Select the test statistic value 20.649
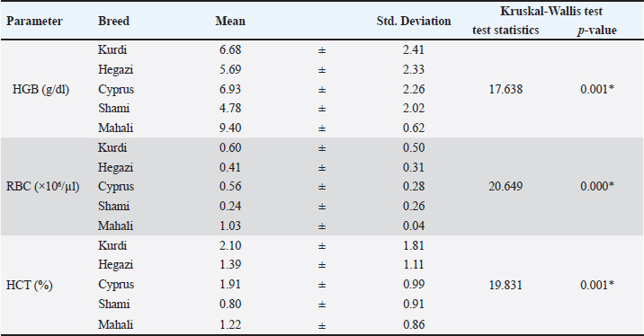 point(505,186)
